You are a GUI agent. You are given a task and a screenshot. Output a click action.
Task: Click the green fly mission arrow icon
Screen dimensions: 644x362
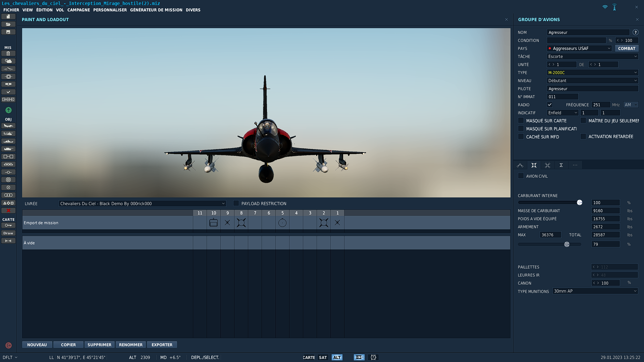coord(8,110)
